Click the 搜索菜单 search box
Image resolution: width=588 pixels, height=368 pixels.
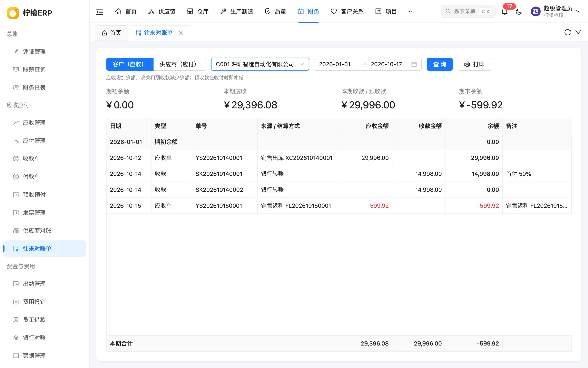tap(468, 11)
